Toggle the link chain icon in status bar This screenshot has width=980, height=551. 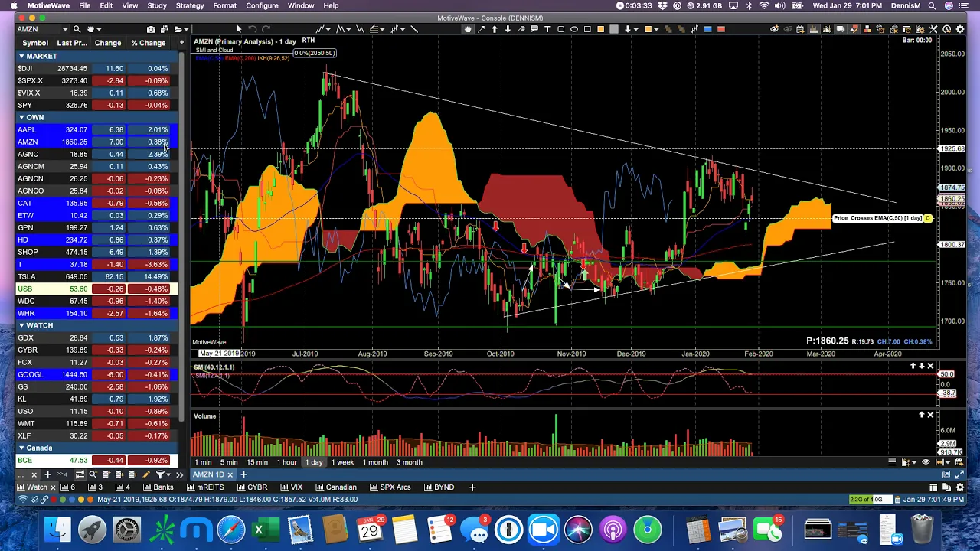point(44,500)
